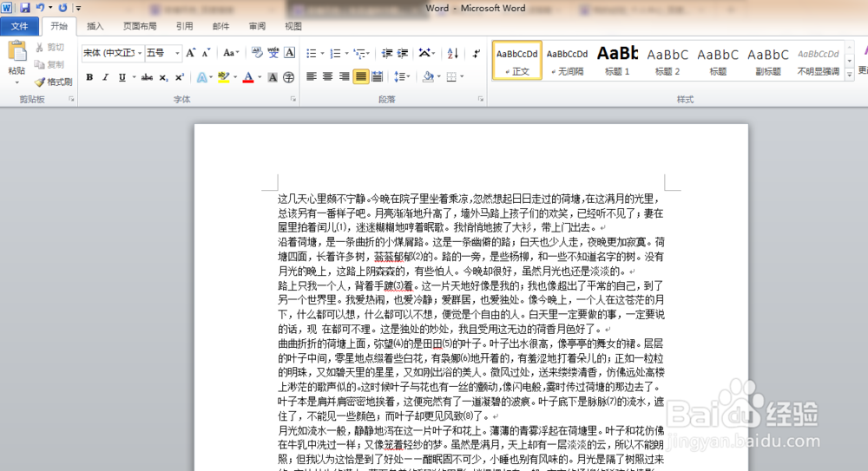Open the 文件 file tab

click(19, 26)
